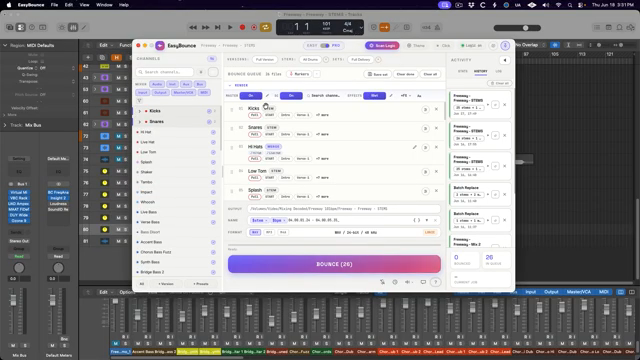
Task: Switch to the Stats tab in Activity
Action: pyautogui.click(x=462, y=71)
